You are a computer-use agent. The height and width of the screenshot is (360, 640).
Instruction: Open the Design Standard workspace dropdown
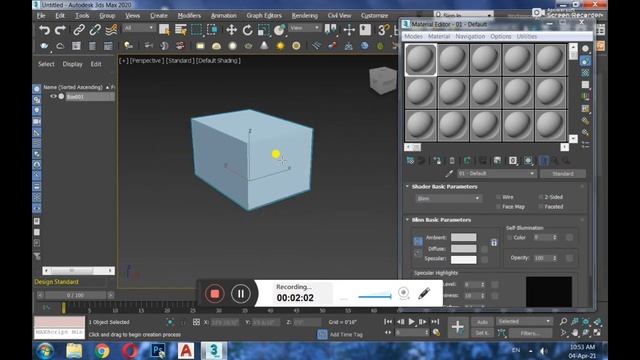pyautogui.click(x=75, y=282)
